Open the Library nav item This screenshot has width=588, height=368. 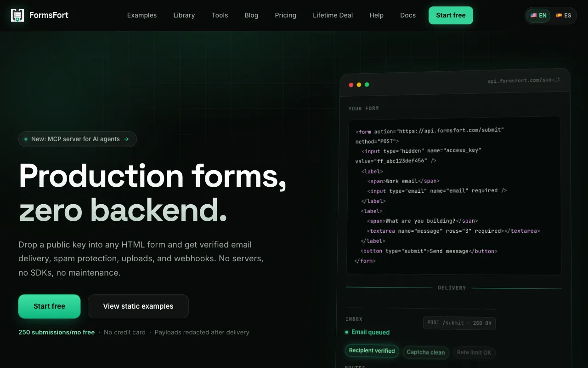coord(184,15)
